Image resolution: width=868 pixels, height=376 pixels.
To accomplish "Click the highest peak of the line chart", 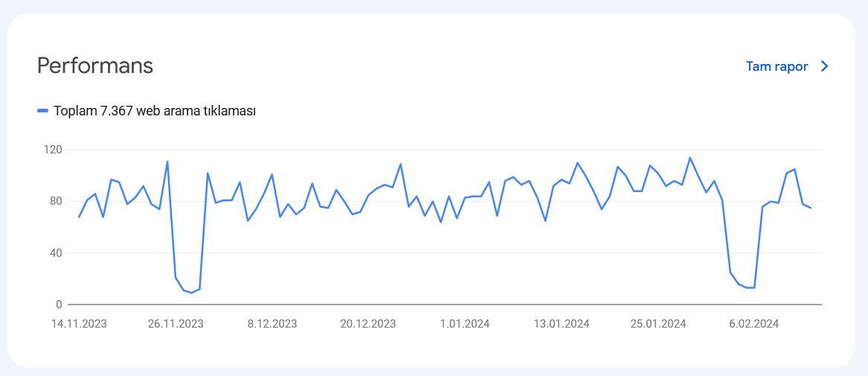I will point(689,158).
